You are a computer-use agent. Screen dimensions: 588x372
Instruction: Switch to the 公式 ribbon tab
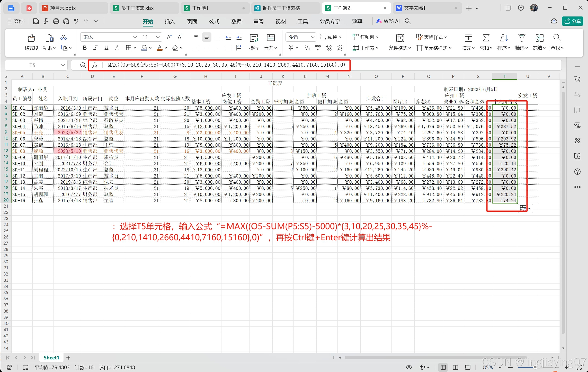pos(214,21)
